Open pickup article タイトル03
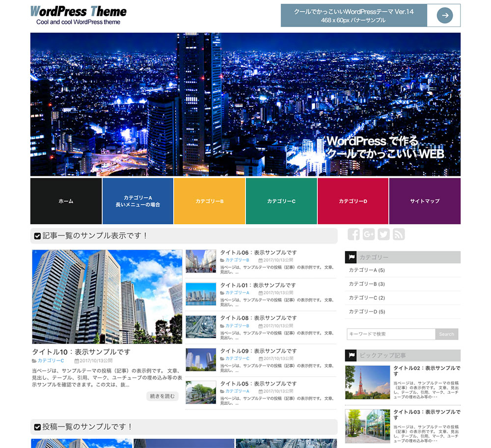The image size is (491, 448). 427,415
